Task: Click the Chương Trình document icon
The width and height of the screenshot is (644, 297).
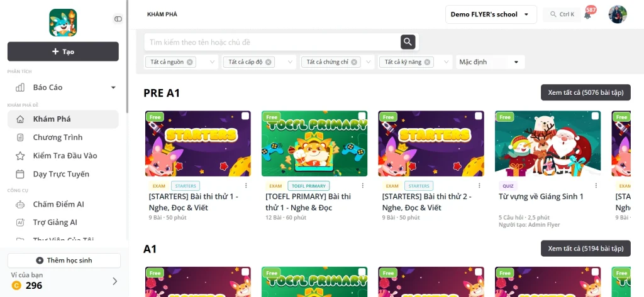Action: click(19, 138)
